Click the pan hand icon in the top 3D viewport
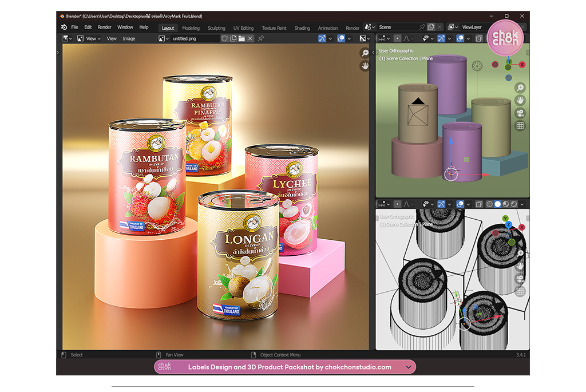 tap(520, 101)
